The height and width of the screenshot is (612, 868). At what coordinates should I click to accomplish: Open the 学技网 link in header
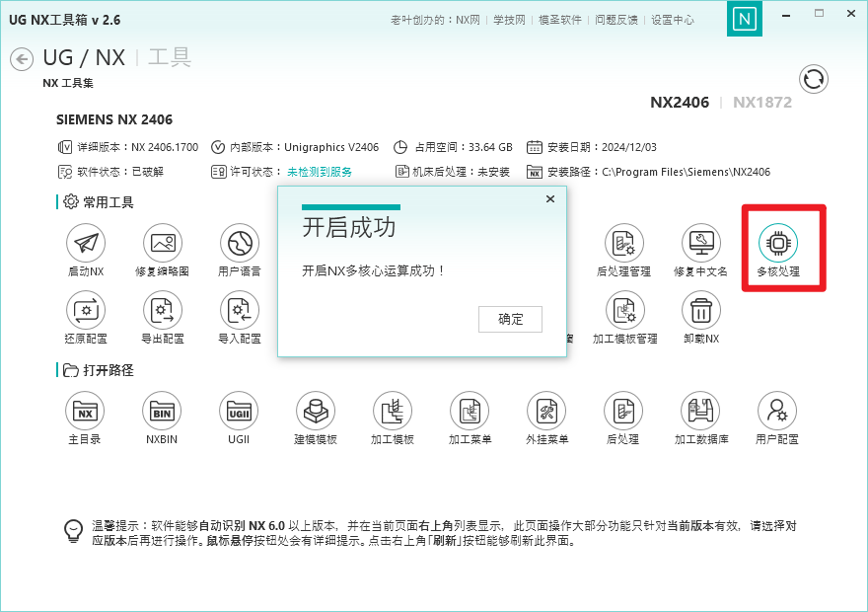click(509, 20)
